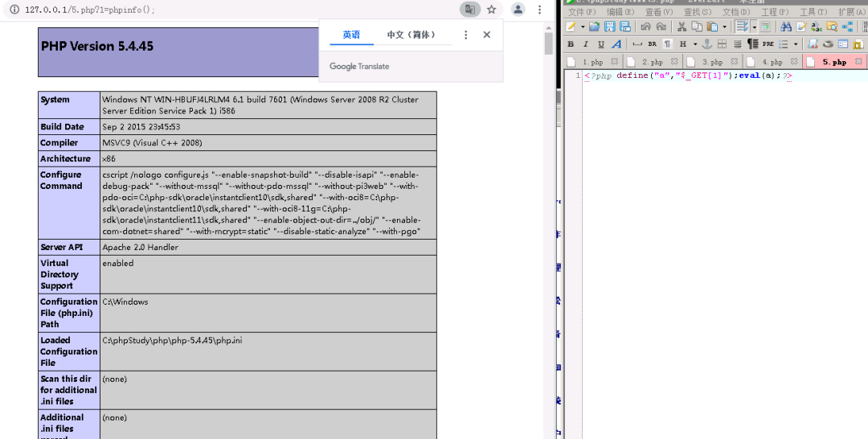The height and width of the screenshot is (439, 868).
Task: Toggle Underline formatting button
Action: [601, 44]
